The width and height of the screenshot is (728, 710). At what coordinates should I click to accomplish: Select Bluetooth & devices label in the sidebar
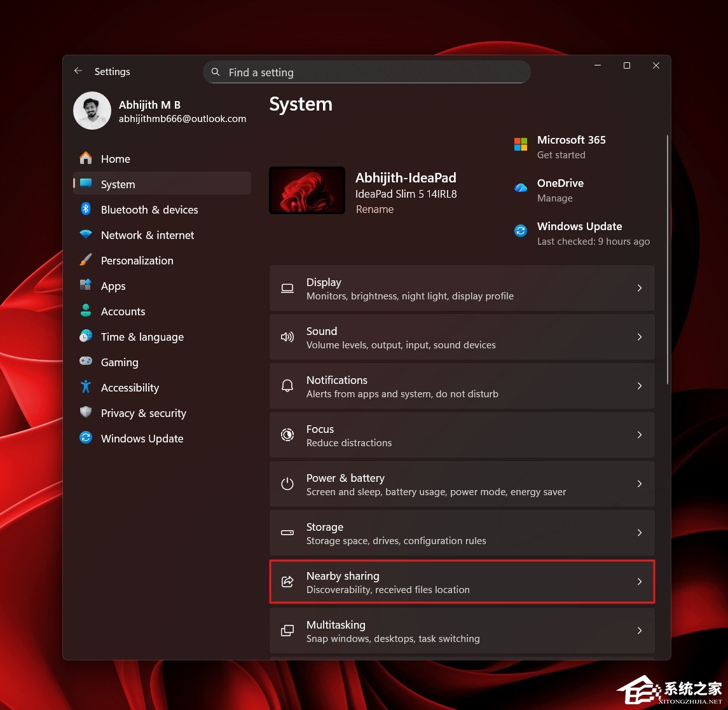click(149, 210)
